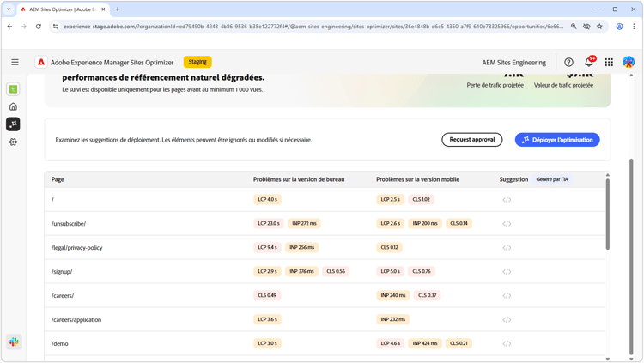The width and height of the screenshot is (644, 363).
Task: Click the Adobe logo icon
Action: 41,62
